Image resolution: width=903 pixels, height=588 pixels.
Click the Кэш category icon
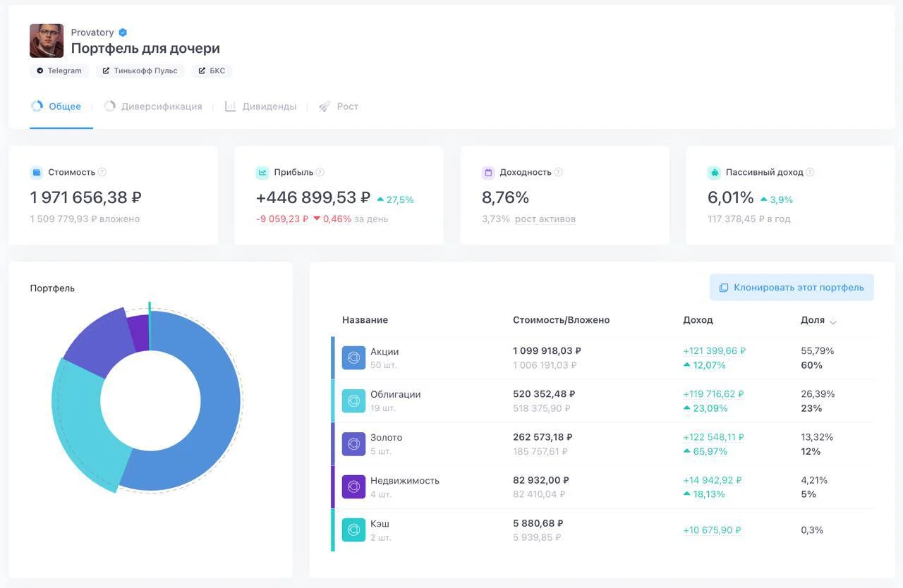[x=353, y=530]
